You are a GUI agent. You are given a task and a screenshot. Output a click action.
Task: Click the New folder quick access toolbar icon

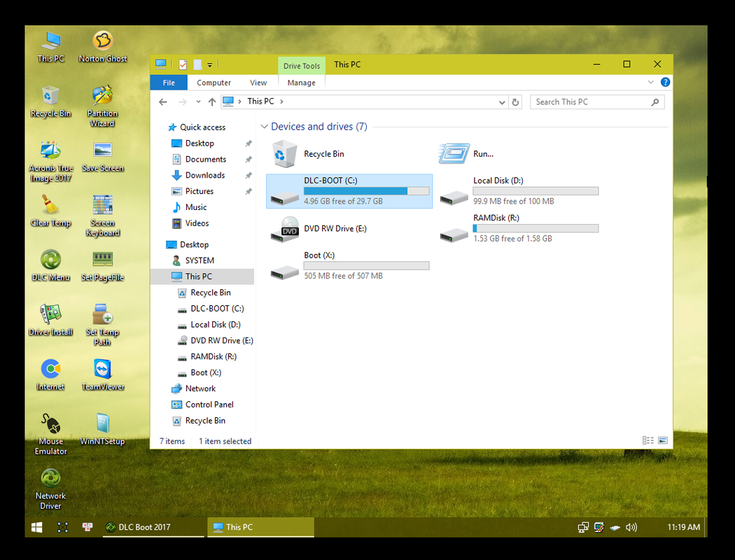coord(198,64)
